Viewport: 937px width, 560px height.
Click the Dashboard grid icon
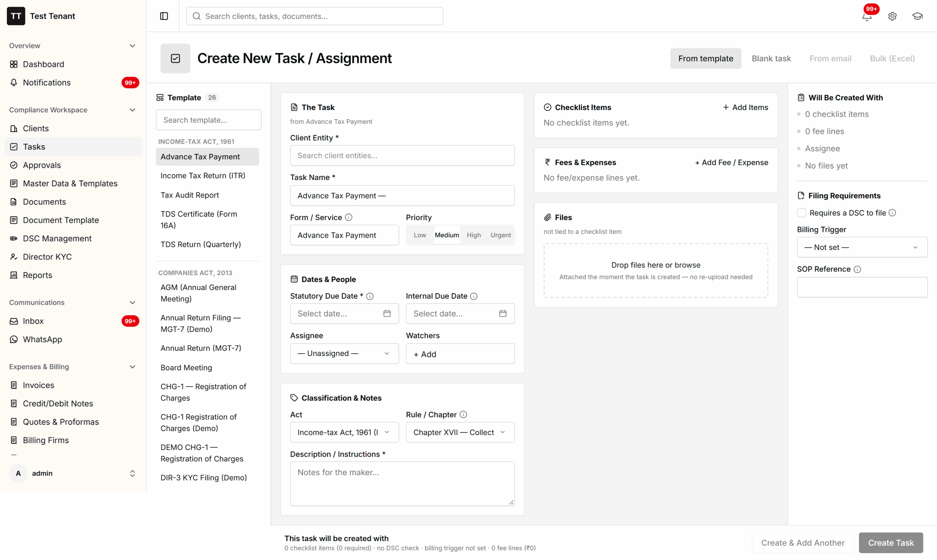point(14,64)
